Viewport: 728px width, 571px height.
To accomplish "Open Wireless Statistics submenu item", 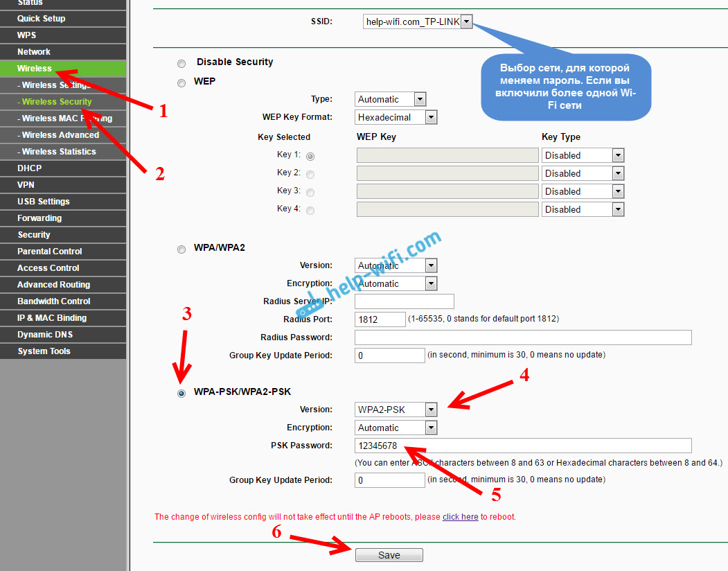I will (x=59, y=152).
